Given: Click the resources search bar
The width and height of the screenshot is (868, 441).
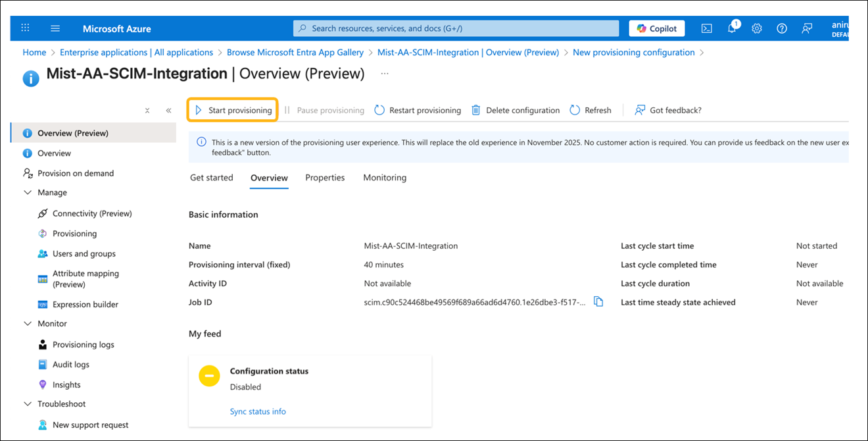Looking at the screenshot, I should (456, 28).
